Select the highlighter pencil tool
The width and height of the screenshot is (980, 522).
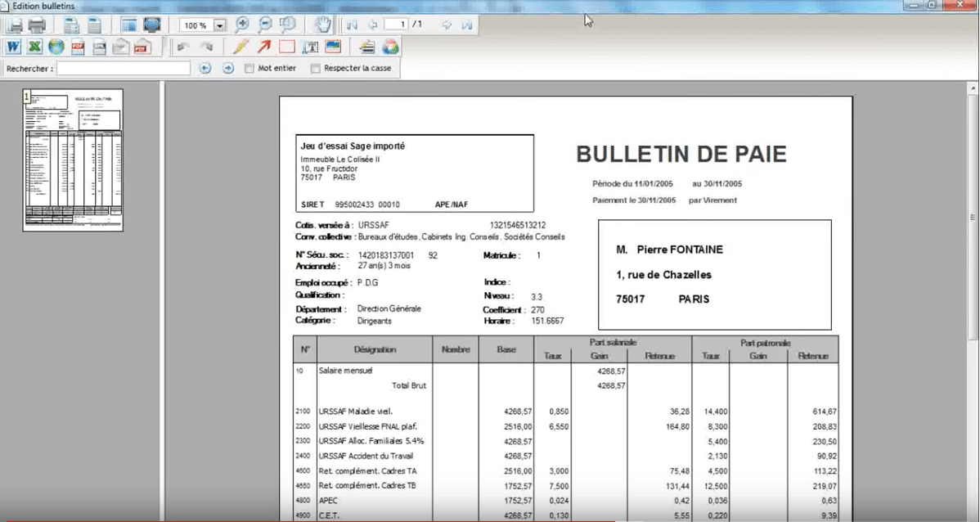(241, 47)
